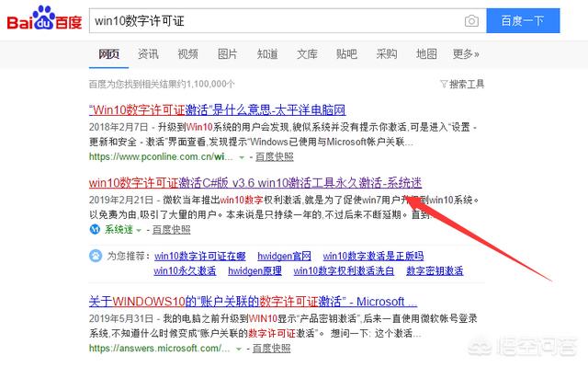588x367 pixels.
Task: Click the recommendation paw icon
Action: [96, 256]
